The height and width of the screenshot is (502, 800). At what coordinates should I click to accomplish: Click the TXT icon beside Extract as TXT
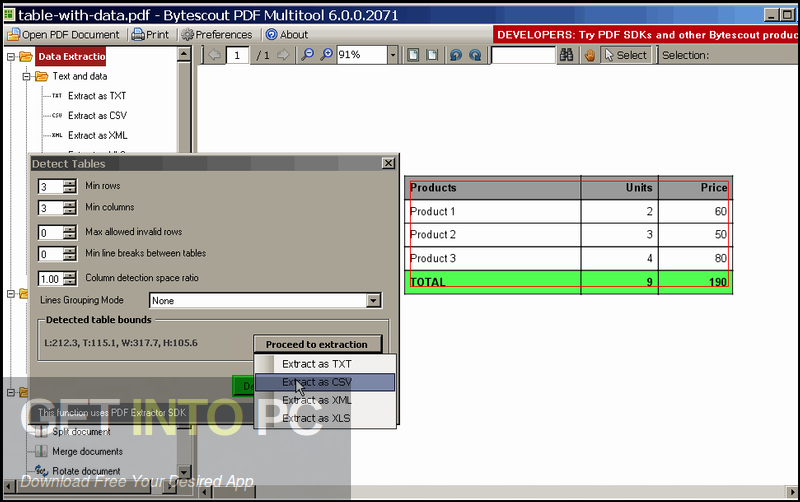click(x=57, y=96)
